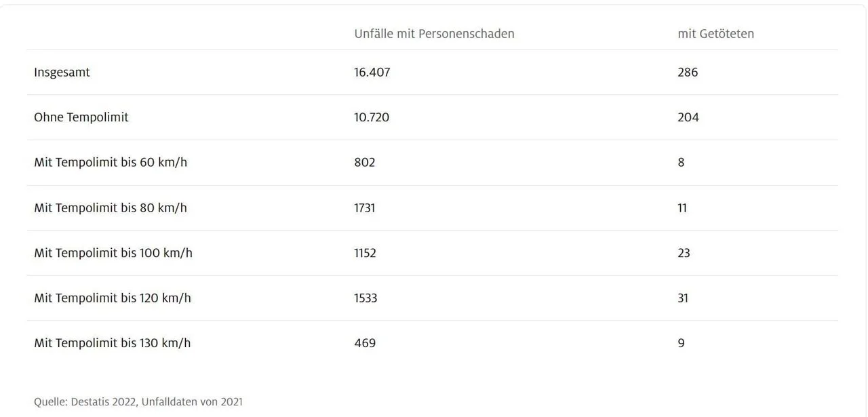Select the 'Ohne Tempolimit' row label
The height and width of the screenshot is (417, 868).
coord(81,117)
